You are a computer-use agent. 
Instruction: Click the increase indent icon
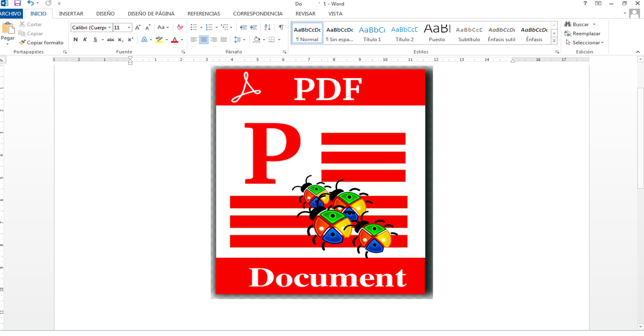[x=253, y=27]
